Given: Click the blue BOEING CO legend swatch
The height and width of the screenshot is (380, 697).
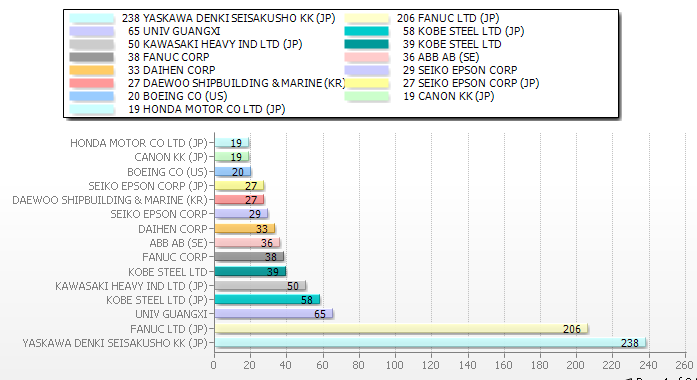Looking at the screenshot, I should [x=92, y=96].
